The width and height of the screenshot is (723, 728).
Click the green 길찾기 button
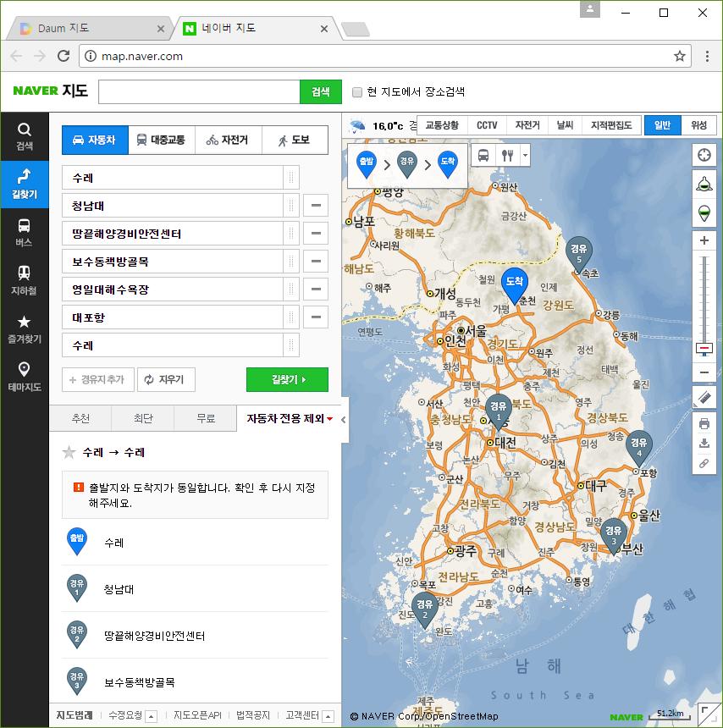click(287, 380)
